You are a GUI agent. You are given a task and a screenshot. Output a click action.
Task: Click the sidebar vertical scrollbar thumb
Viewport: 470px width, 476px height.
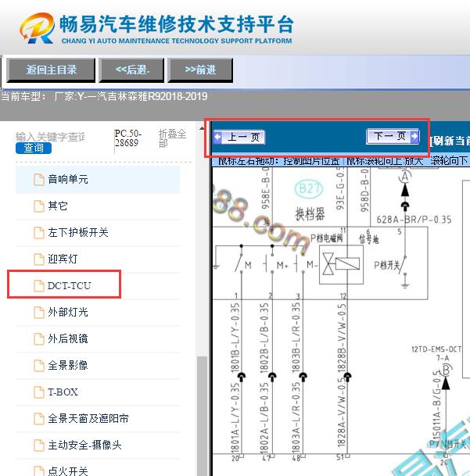tap(202, 416)
